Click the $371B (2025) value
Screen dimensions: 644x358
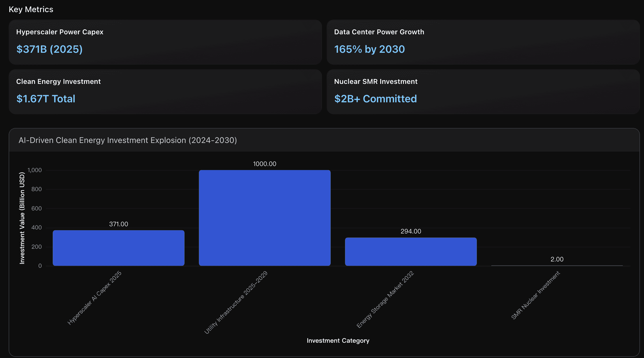(x=49, y=49)
